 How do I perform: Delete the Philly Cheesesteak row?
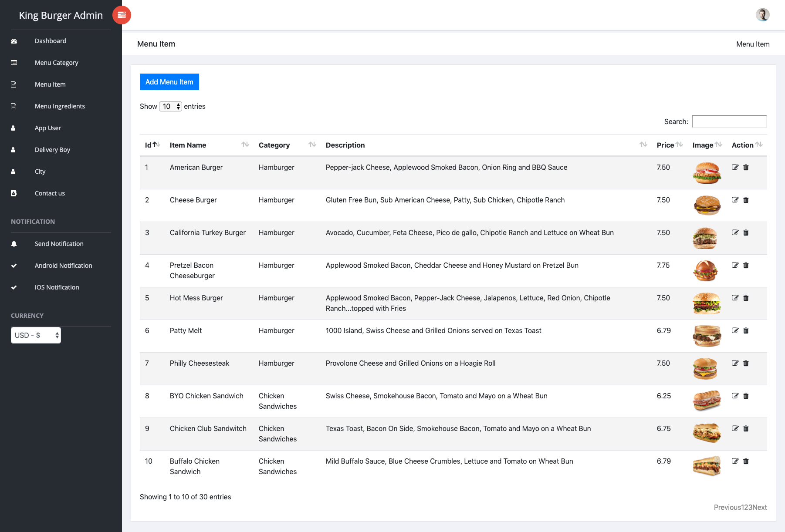(746, 363)
